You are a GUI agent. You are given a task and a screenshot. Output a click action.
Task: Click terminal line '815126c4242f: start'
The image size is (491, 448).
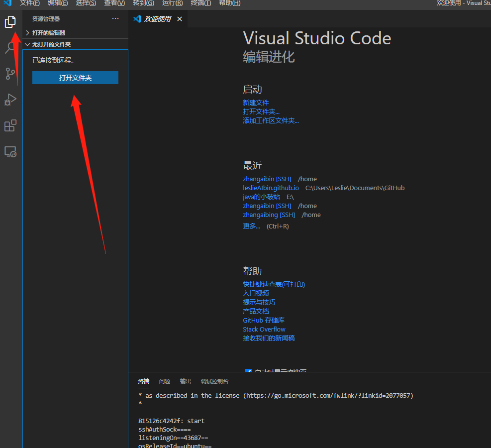point(171,421)
